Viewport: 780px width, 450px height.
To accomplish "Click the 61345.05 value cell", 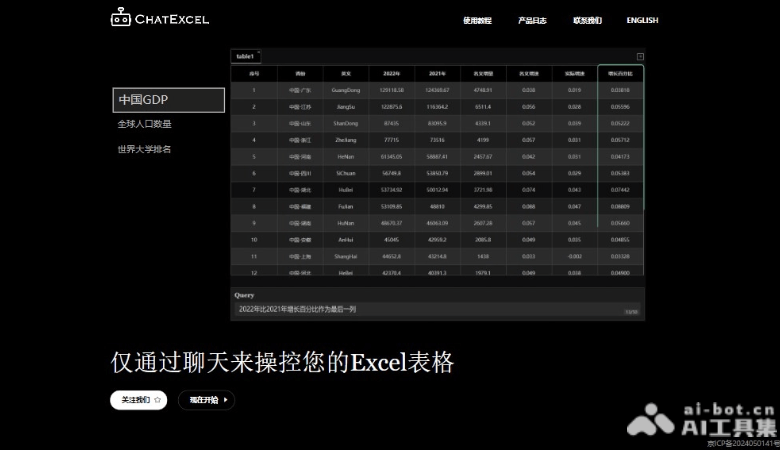I will 391,157.
